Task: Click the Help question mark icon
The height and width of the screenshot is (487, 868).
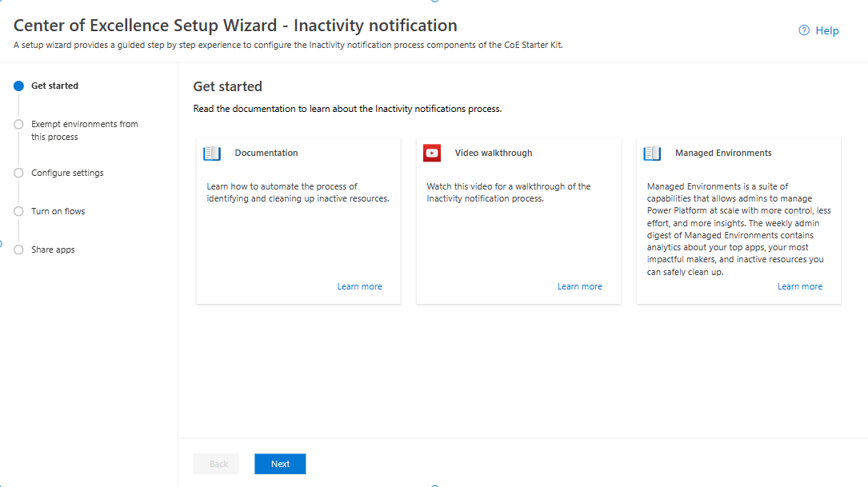Action: 804,30
